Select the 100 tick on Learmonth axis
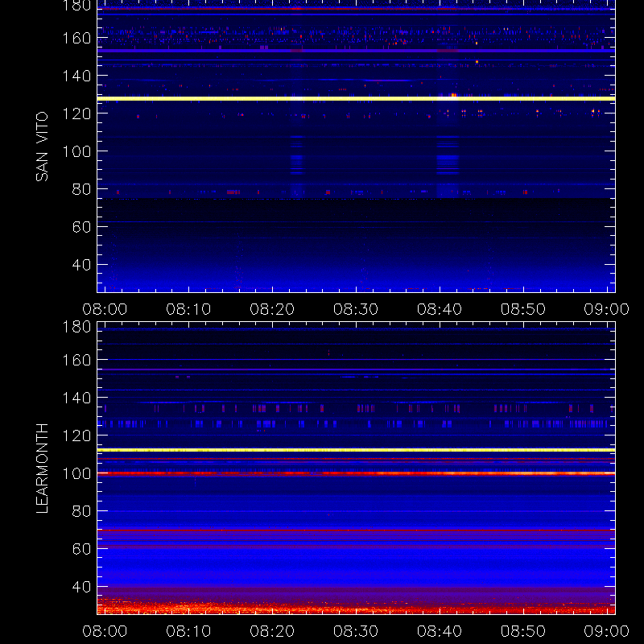This screenshot has width=644, height=644. (x=76, y=473)
